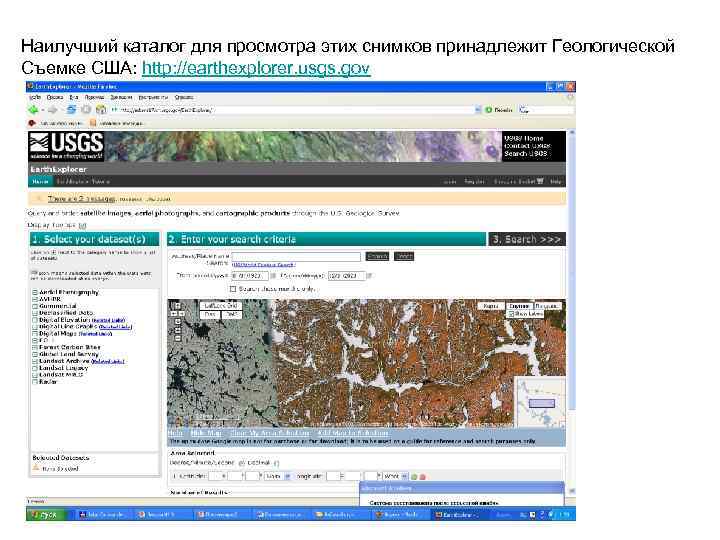This screenshot has height=540, width=720.
Task: Click the first bookmarks toolbar icon
Action: (x=32, y=123)
